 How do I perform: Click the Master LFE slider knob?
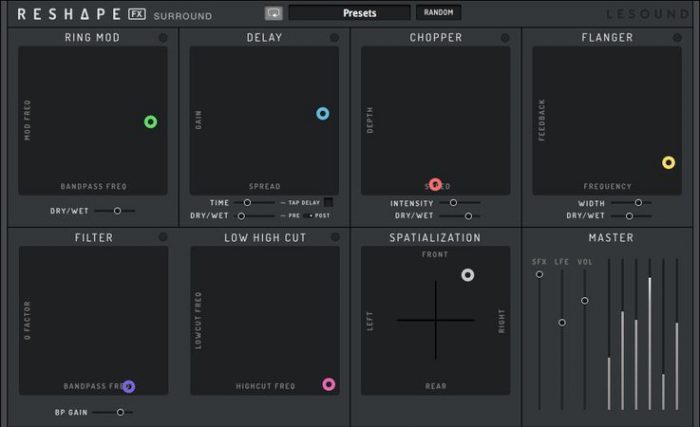(562, 322)
